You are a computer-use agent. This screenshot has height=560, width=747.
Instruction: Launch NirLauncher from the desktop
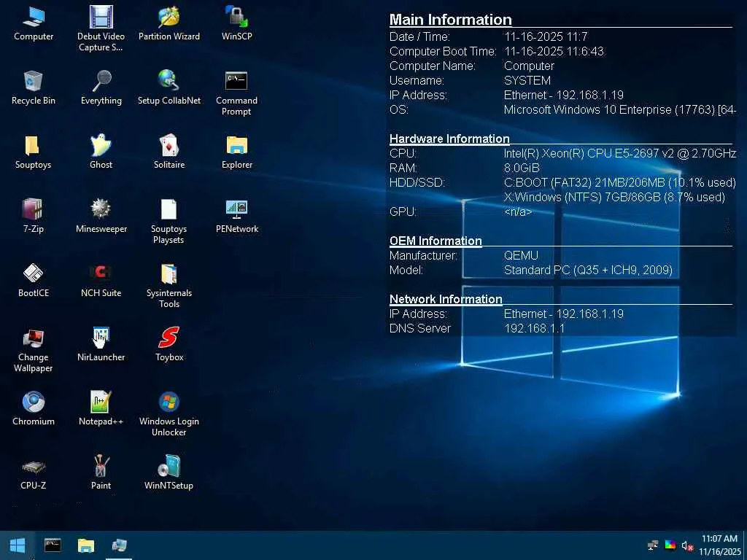[x=101, y=345]
